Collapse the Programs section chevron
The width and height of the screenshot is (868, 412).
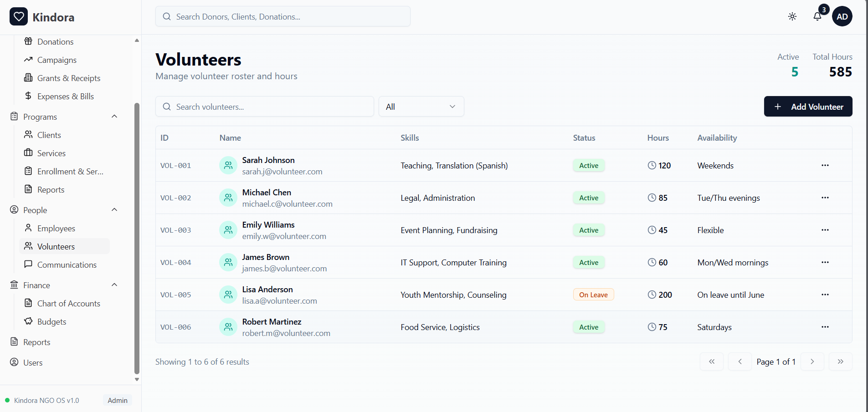point(114,117)
